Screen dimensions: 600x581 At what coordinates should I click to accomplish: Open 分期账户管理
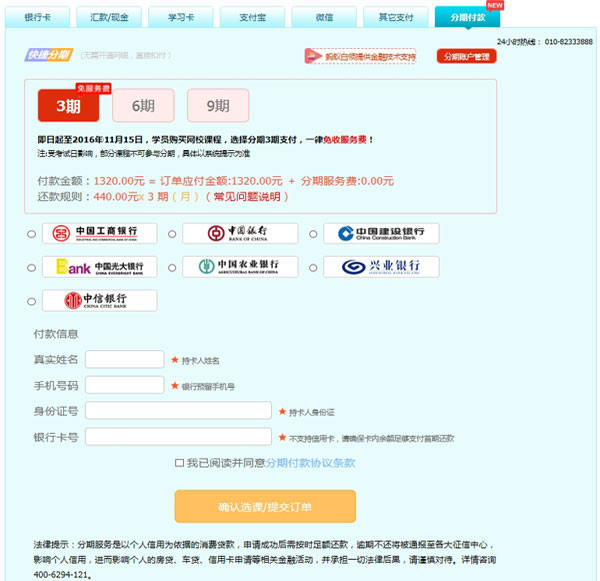pos(466,57)
